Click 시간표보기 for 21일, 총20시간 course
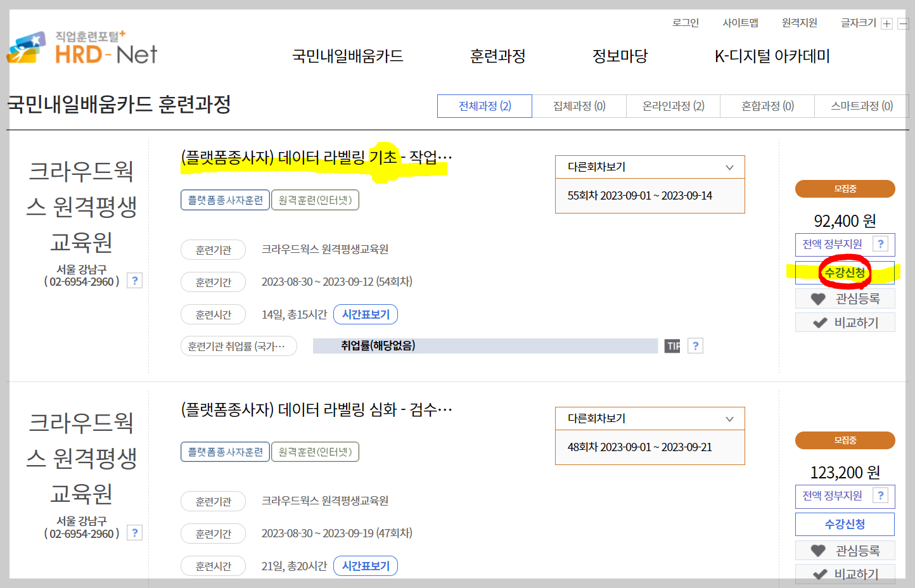This screenshot has width=915, height=588. click(366, 566)
